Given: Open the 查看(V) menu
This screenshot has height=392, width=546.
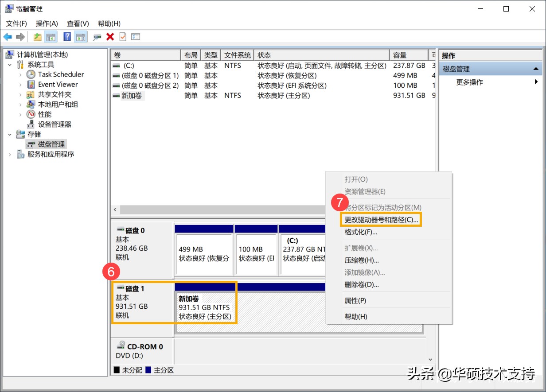Looking at the screenshot, I should tap(77, 23).
